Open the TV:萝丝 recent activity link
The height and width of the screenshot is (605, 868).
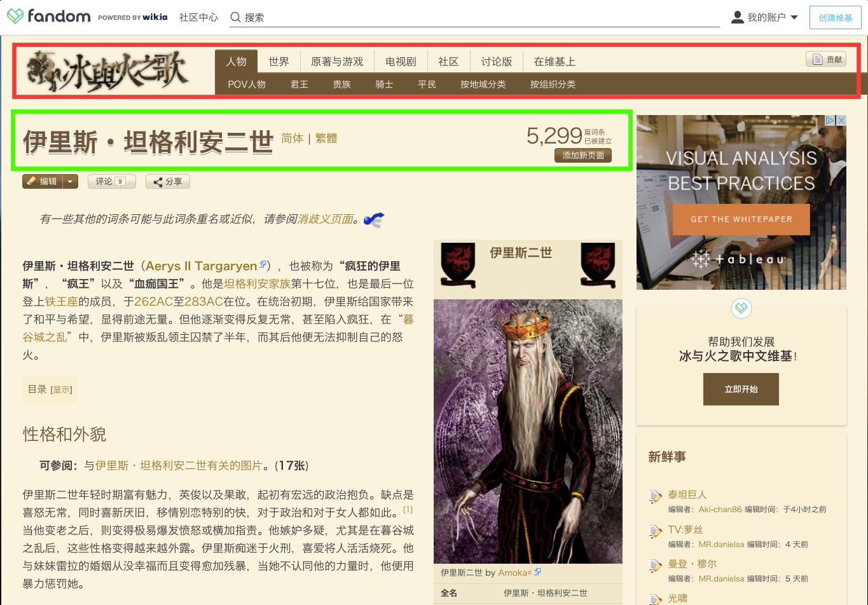coord(685,530)
